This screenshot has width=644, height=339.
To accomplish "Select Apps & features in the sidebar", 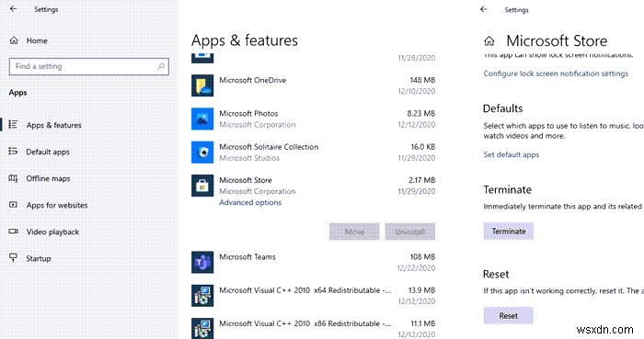I will pyautogui.click(x=53, y=125).
